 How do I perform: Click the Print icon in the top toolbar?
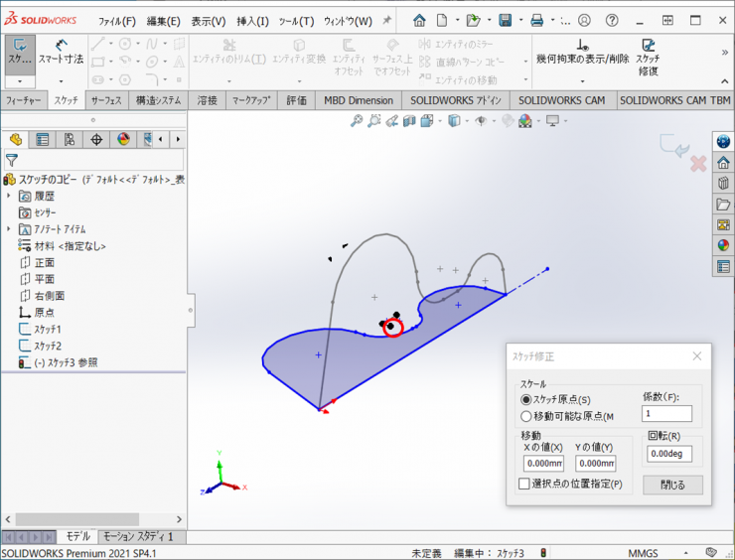click(536, 20)
